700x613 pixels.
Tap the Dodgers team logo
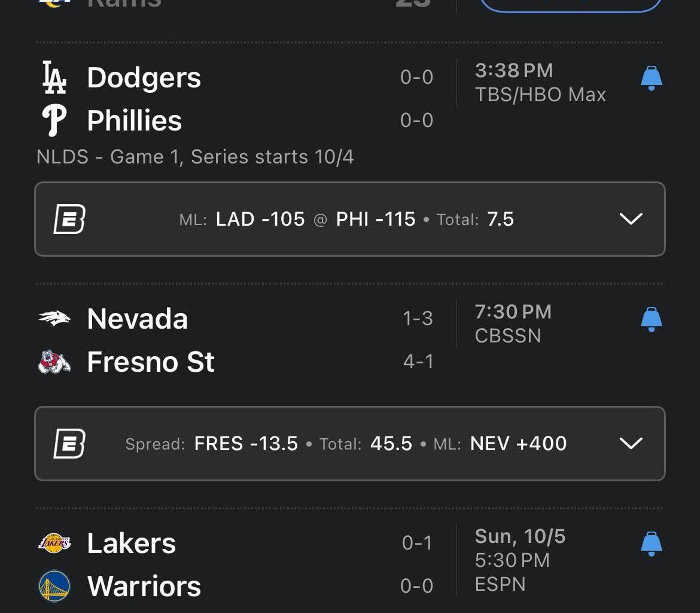[x=54, y=78]
